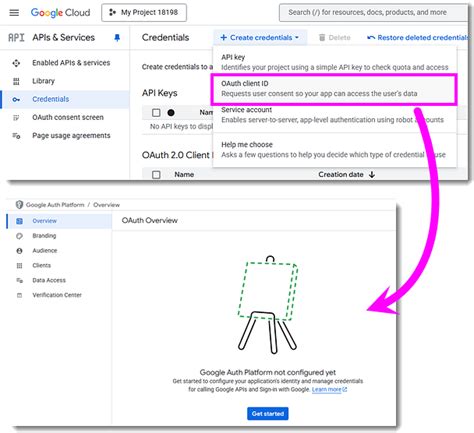Click the Delete button with trash icon
Viewport: 474px width, 433px height.
(335, 38)
